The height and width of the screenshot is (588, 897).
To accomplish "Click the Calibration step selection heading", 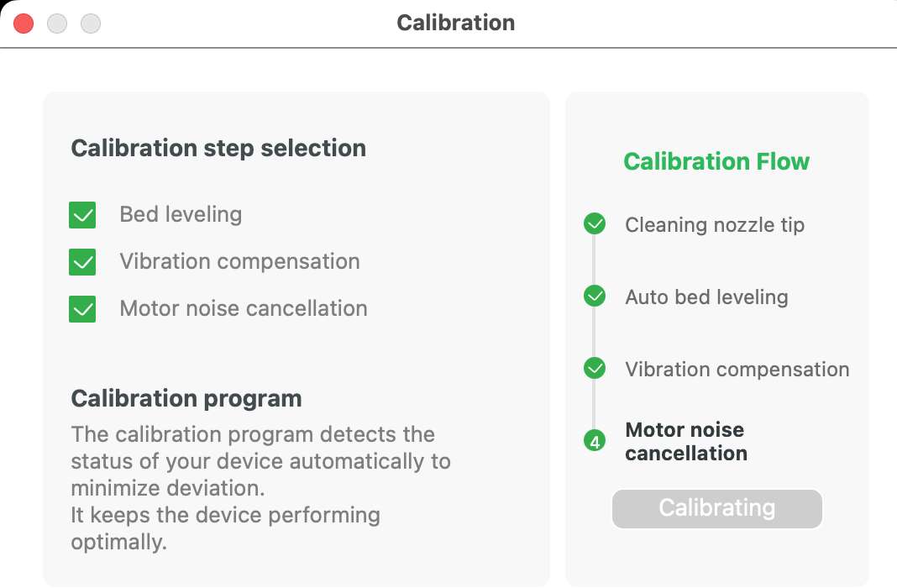I will point(218,148).
